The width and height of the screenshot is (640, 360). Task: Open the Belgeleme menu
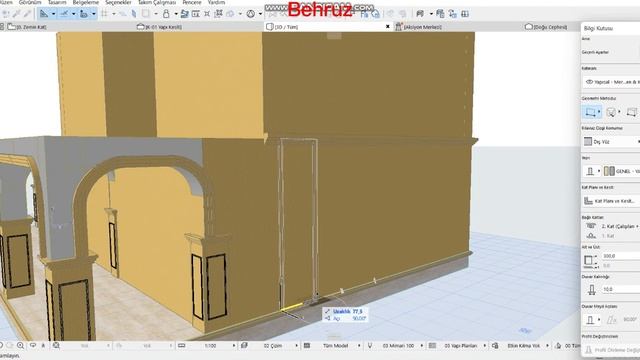[85, 2]
